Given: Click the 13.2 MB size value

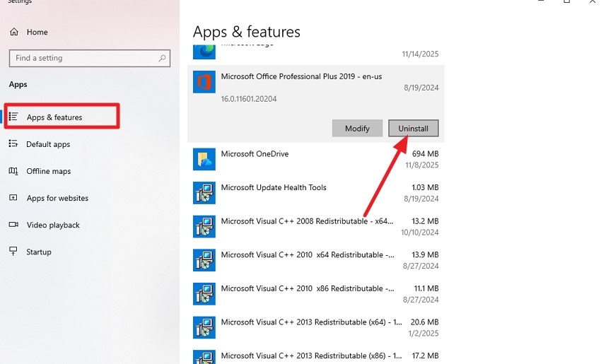Looking at the screenshot, I should [425, 221].
